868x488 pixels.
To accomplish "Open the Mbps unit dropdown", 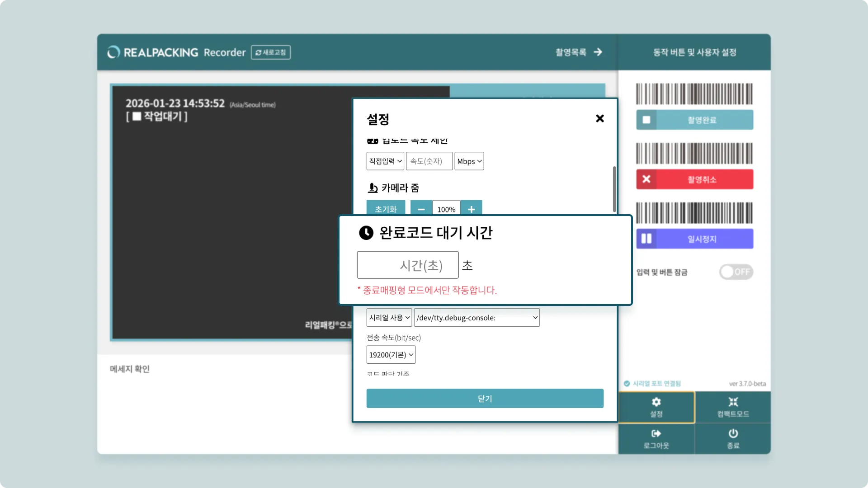I will pyautogui.click(x=469, y=161).
